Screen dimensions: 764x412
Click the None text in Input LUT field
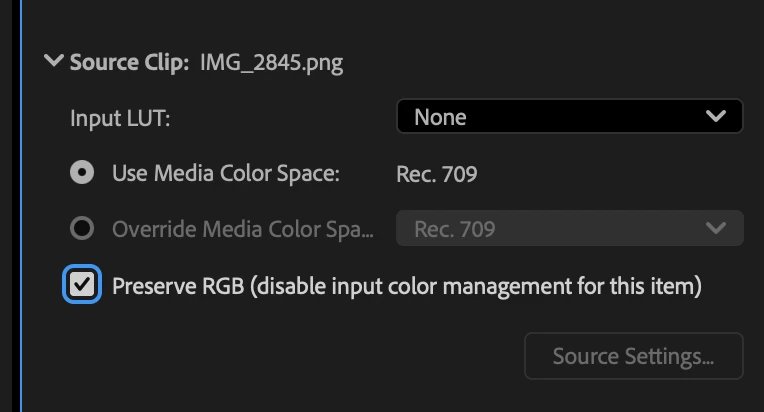[440, 116]
